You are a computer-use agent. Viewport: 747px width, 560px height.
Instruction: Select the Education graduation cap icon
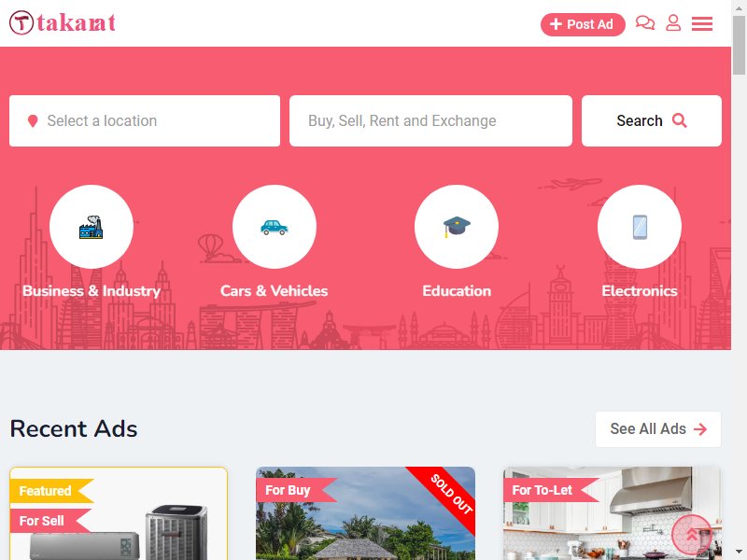(457, 227)
